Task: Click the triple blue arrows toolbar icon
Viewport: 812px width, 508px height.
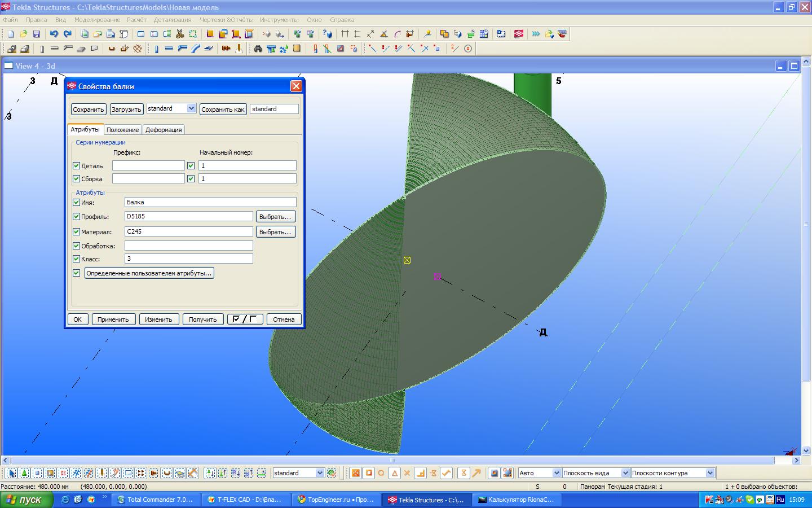Action: click(535, 34)
